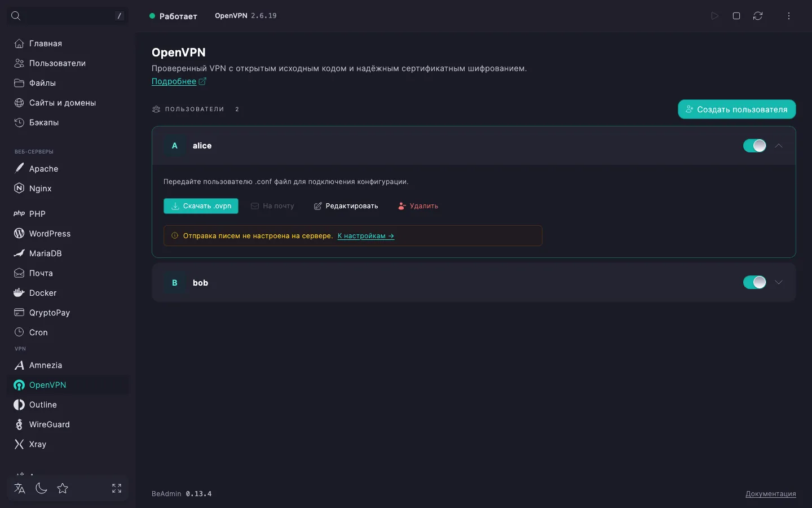812x508 pixels.
Task: Follow the К настройкам link
Action: (x=365, y=236)
